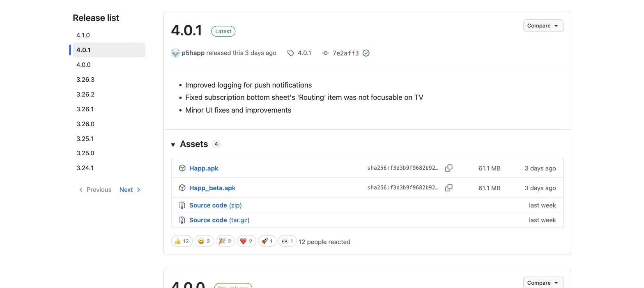644x288 pixels.
Task: Click the 4.0.1 release title heading
Action: (x=187, y=31)
